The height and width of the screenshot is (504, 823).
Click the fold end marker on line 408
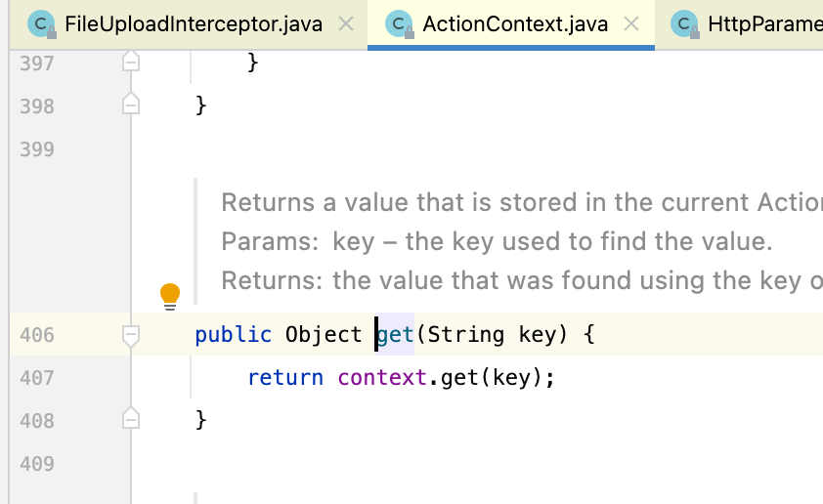click(131, 419)
